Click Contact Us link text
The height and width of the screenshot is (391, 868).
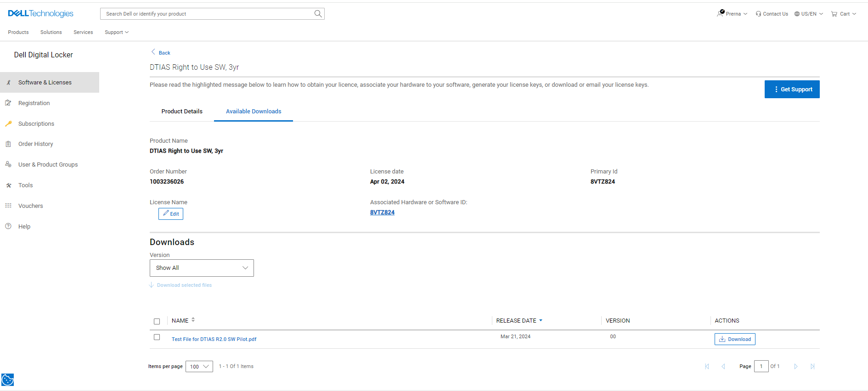(x=775, y=14)
